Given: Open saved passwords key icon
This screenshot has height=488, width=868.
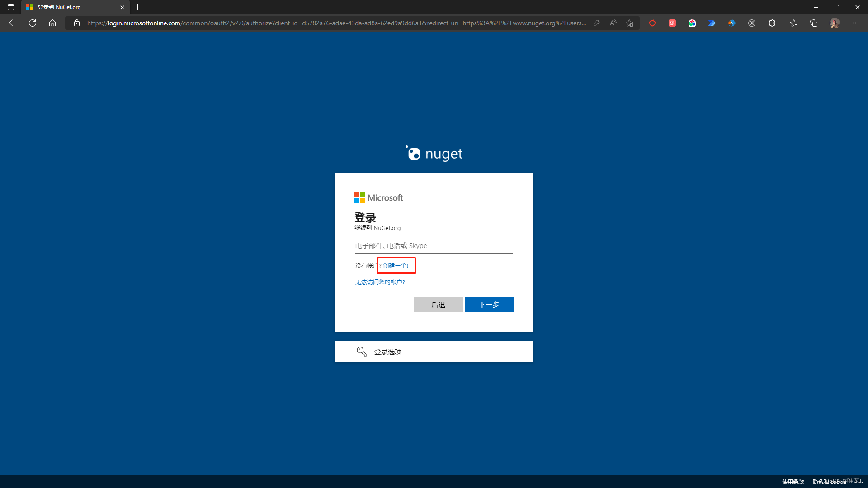Looking at the screenshot, I should 597,23.
